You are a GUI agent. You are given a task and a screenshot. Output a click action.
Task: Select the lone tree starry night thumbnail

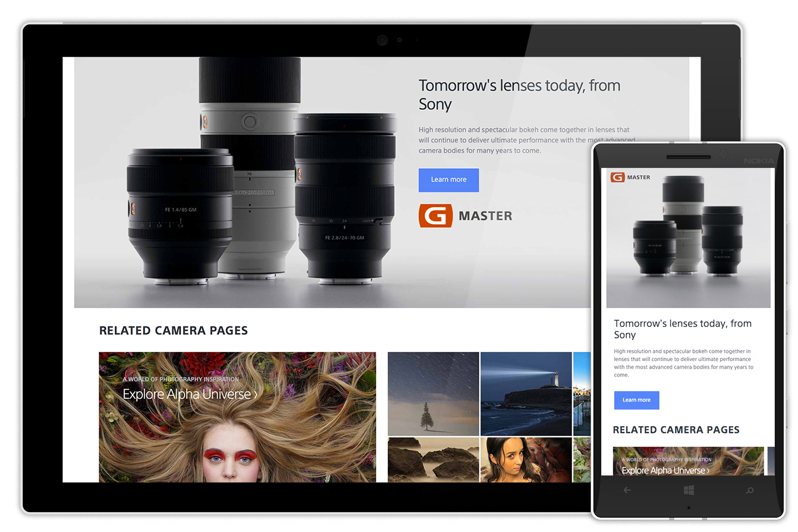pos(433,393)
